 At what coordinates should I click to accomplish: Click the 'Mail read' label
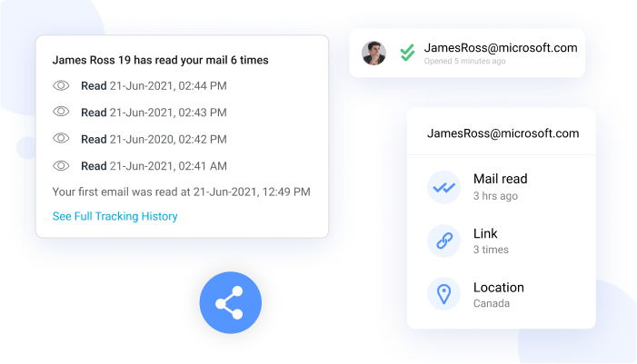pyautogui.click(x=501, y=179)
